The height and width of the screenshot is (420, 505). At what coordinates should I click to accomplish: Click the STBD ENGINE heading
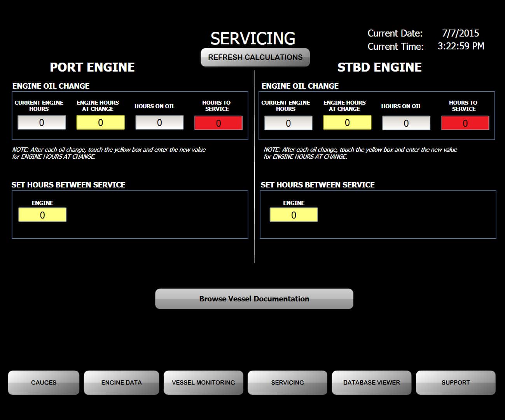[380, 67]
